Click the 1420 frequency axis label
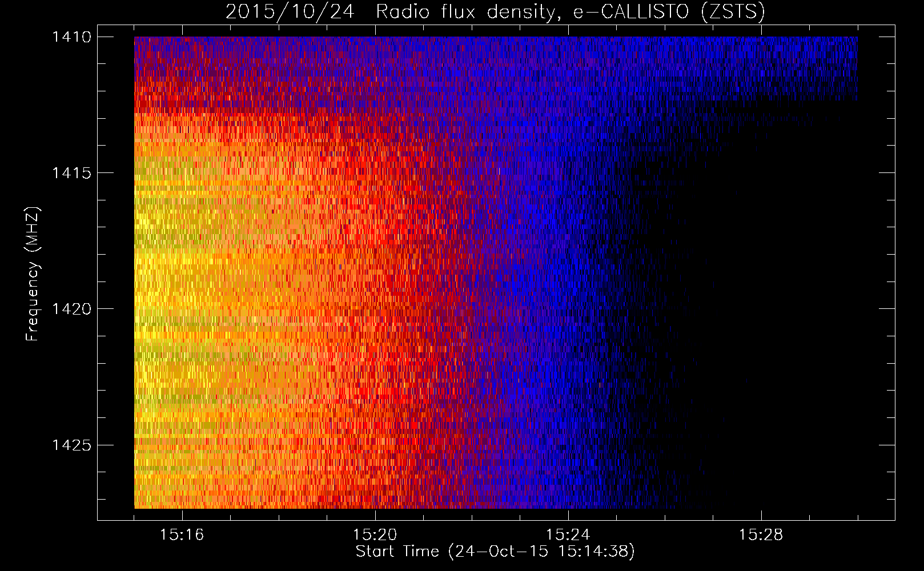 coord(71,309)
